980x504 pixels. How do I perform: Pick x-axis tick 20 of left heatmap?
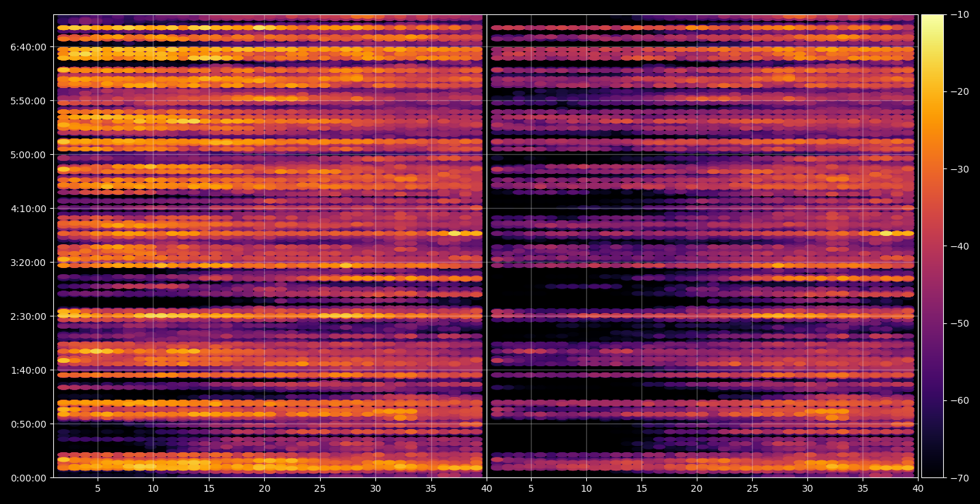(264, 488)
